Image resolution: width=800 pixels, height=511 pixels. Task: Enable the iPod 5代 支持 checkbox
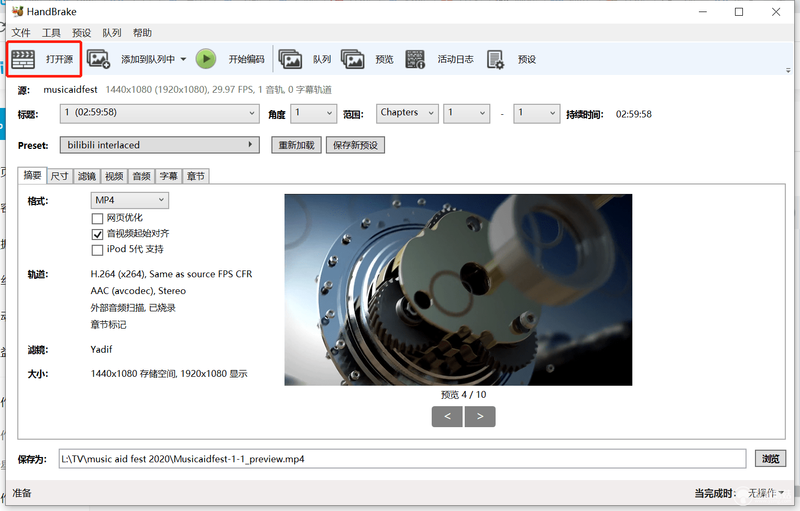coord(97,250)
